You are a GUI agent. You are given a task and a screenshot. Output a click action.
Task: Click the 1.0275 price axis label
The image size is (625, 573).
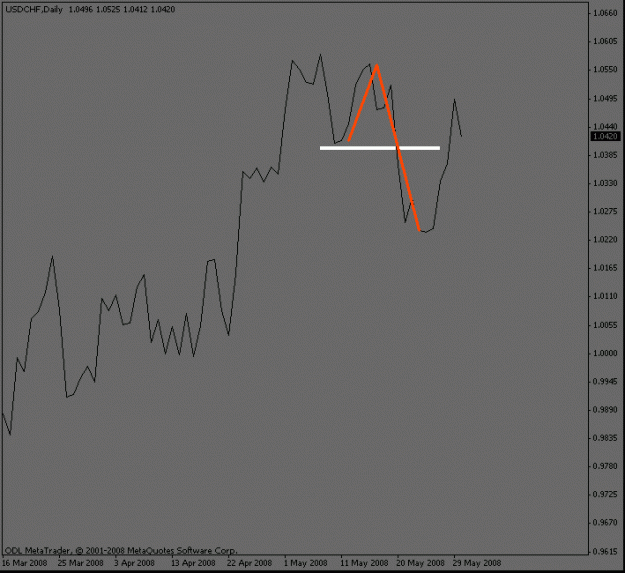coord(605,211)
